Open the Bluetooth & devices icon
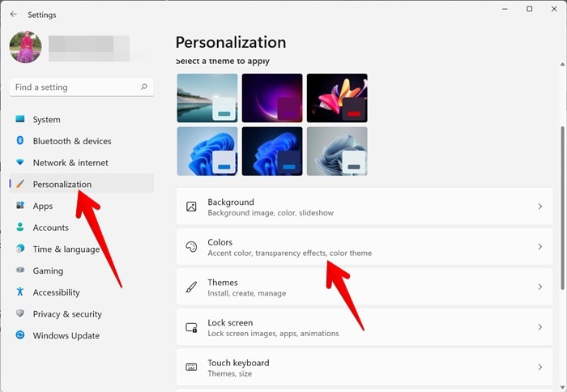567x392 pixels. point(20,141)
